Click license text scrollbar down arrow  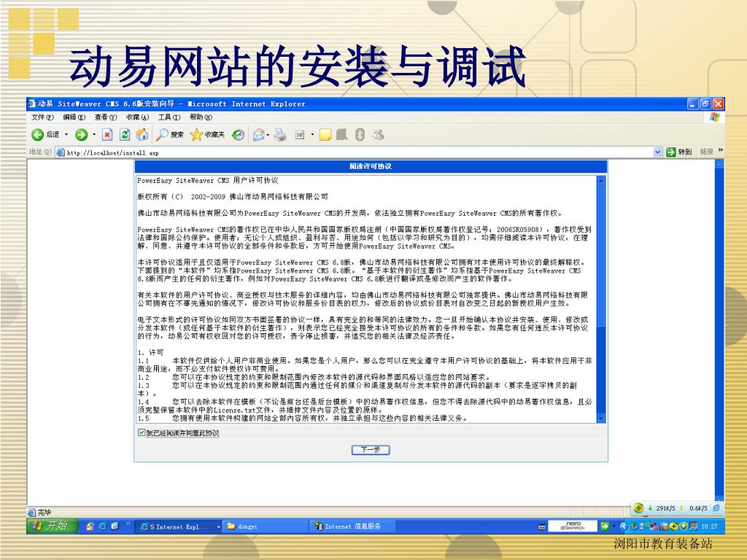[x=601, y=418]
